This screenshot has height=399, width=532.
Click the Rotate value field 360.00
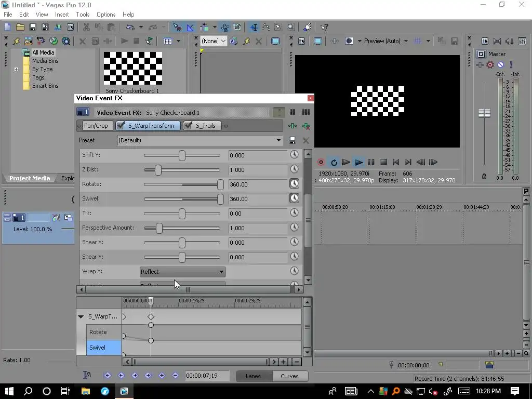tap(258, 184)
